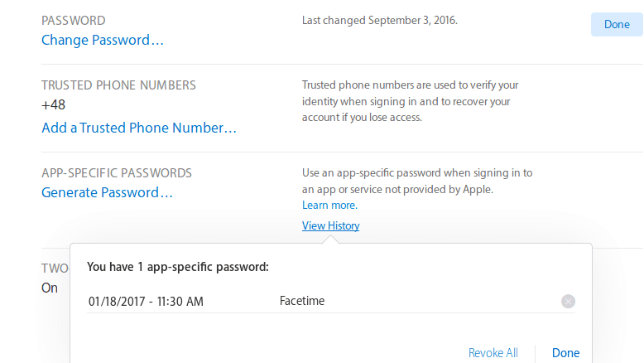Click the Done button beside Password section
This screenshot has height=363, width=644.
[x=617, y=24]
